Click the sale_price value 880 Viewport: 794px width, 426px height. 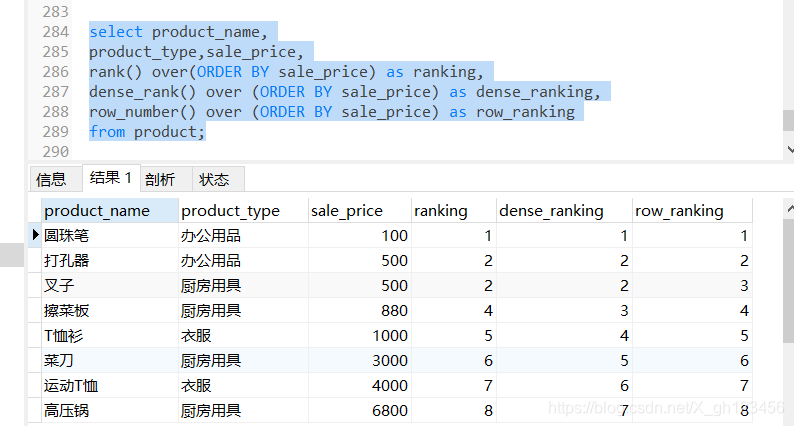[360, 311]
